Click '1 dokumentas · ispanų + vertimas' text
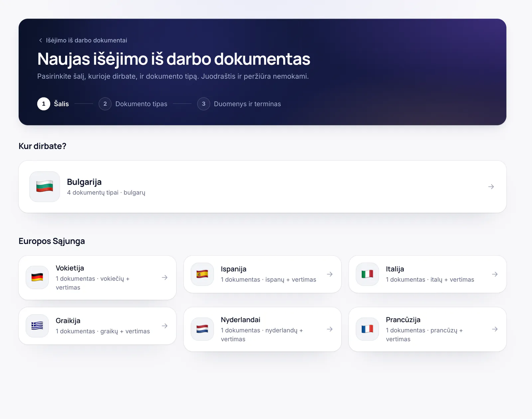The height and width of the screenshot is (419, 532). pyautogui.click(x=268, y=280)
